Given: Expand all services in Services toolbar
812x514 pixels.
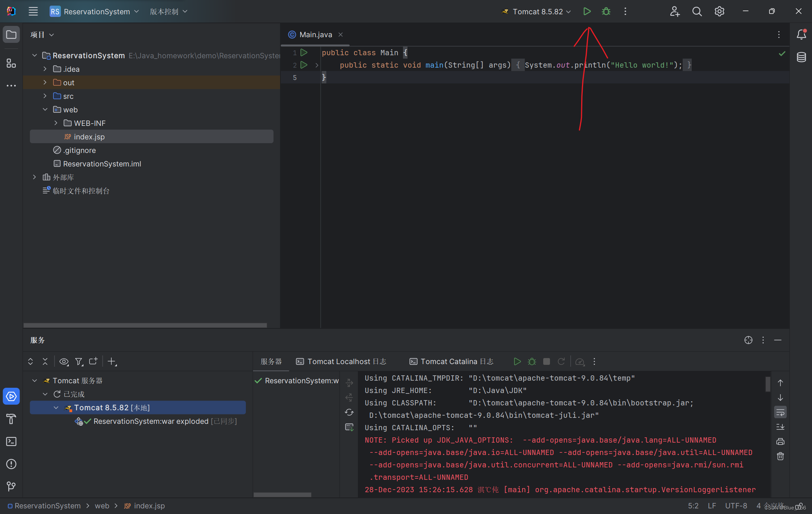Looking at the screenshot, I should (x=30, y=361).
